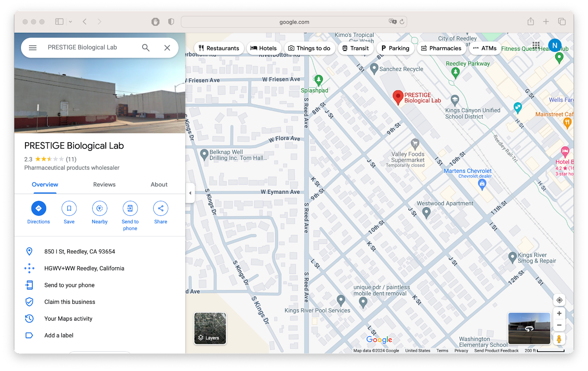
Task: Switch to the Overview tab
Action: point(45,185)
